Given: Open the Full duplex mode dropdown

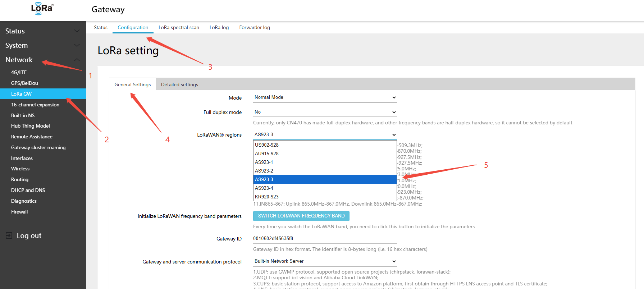Looking at the screenshot, I should coord(324,112).
